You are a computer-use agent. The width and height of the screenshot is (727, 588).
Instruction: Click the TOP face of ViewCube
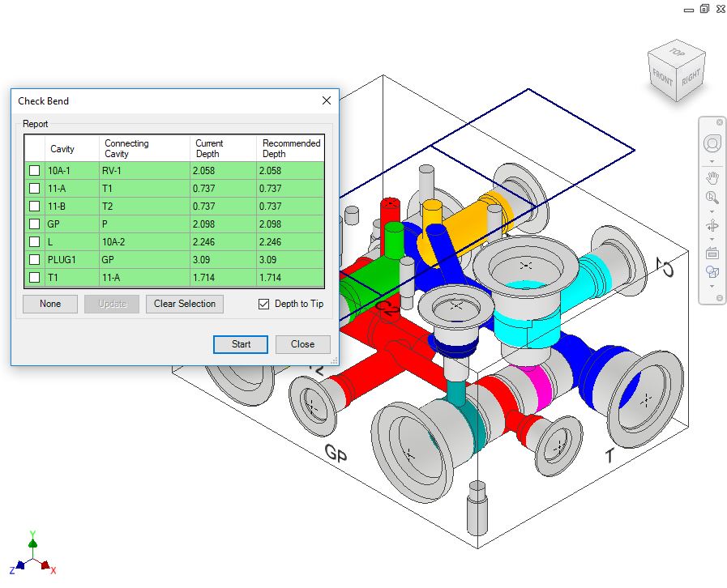click(x=676, y=53)
